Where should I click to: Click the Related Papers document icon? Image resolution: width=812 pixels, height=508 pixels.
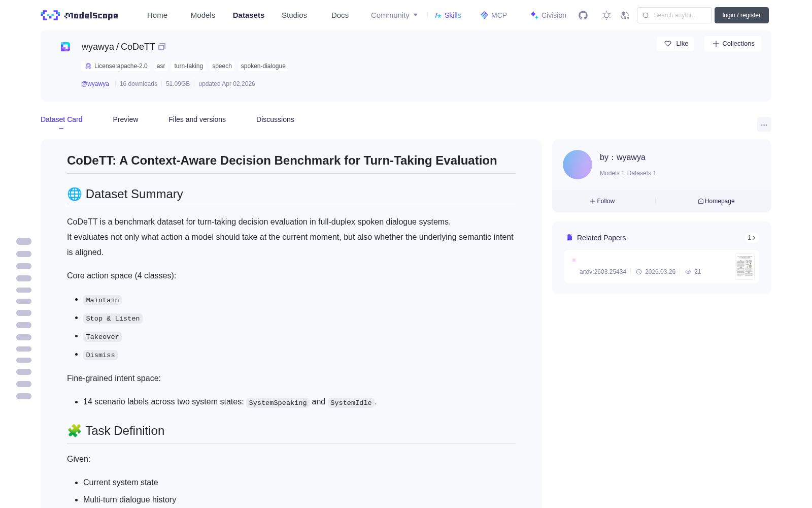pyautogui.click(x=569, y=238)
